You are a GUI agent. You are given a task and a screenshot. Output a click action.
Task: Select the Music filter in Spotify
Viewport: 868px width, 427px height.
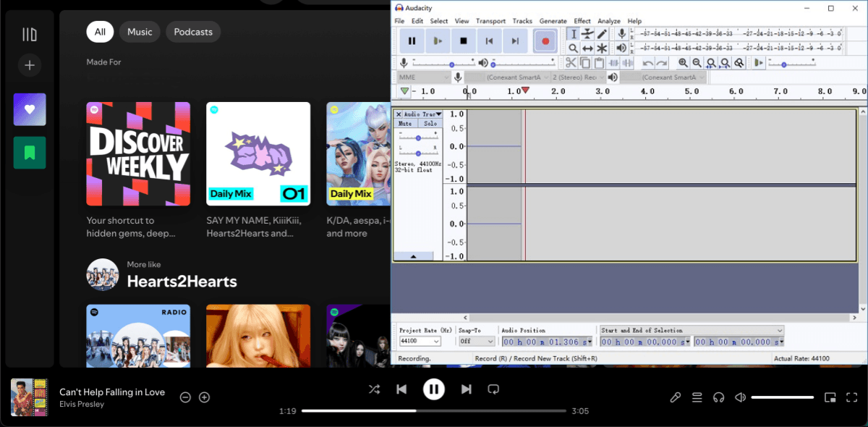click(140, 32)
